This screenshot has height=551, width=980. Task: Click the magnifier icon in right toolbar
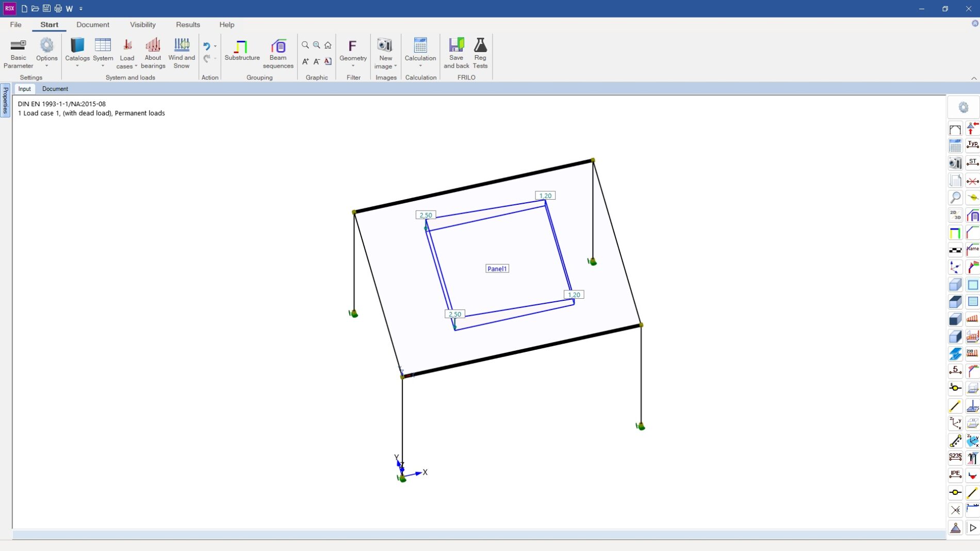click(955, 198)
